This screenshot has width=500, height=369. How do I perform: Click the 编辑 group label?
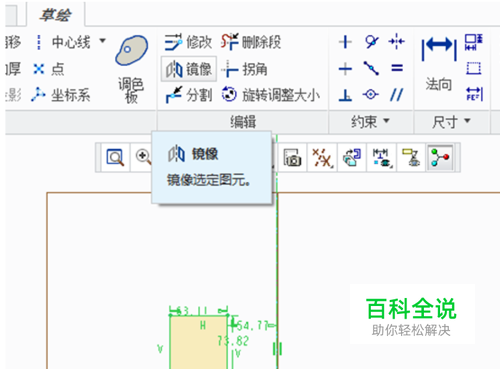point(243,121)
